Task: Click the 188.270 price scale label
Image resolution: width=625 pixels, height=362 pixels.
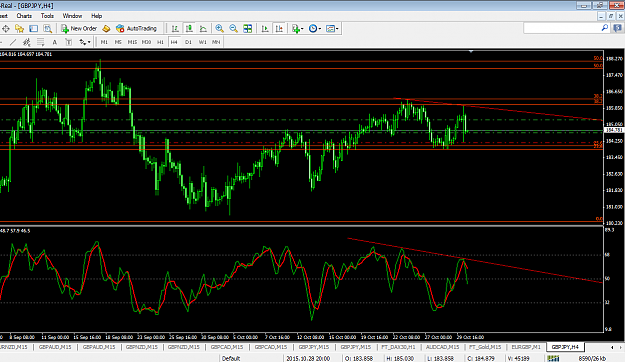Action: (x=614, y=59)
